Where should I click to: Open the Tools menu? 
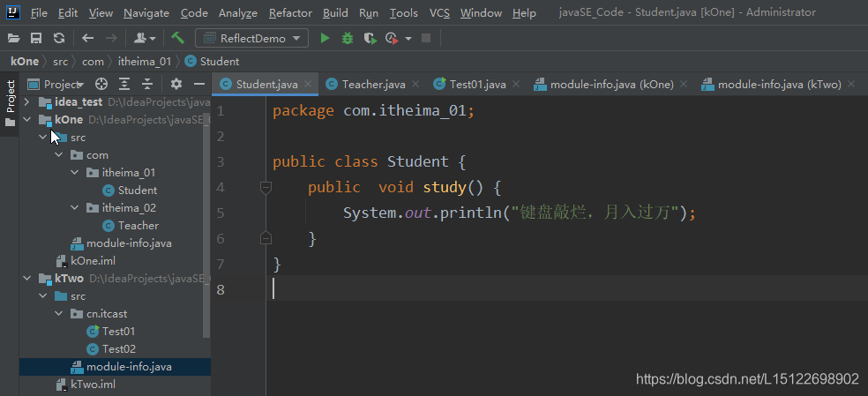click(x=403, y=12)
